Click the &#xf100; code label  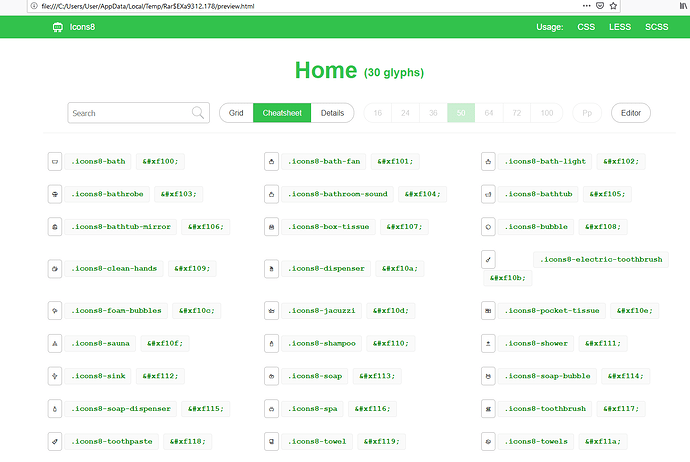coord(160,161)
